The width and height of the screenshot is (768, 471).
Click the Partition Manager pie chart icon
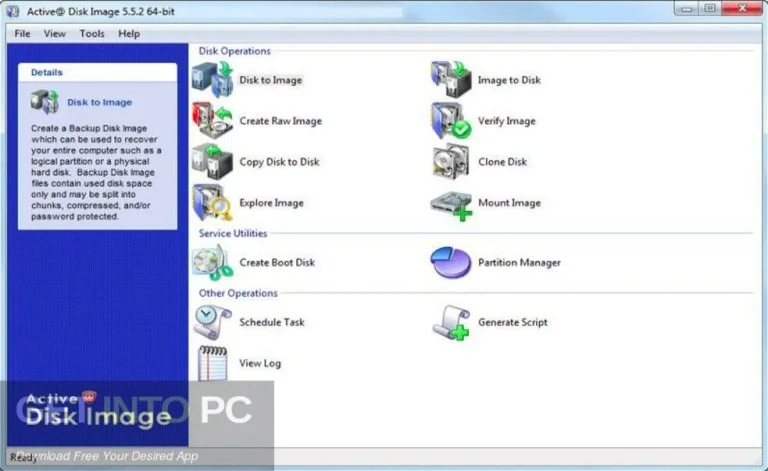click(451, 262)
